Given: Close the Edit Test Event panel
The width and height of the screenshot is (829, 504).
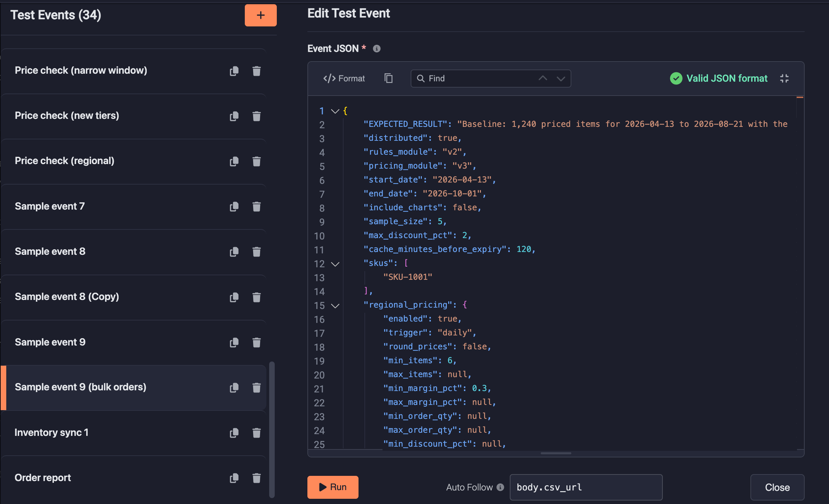Looking at the screenshot, I should click(777, 487).
